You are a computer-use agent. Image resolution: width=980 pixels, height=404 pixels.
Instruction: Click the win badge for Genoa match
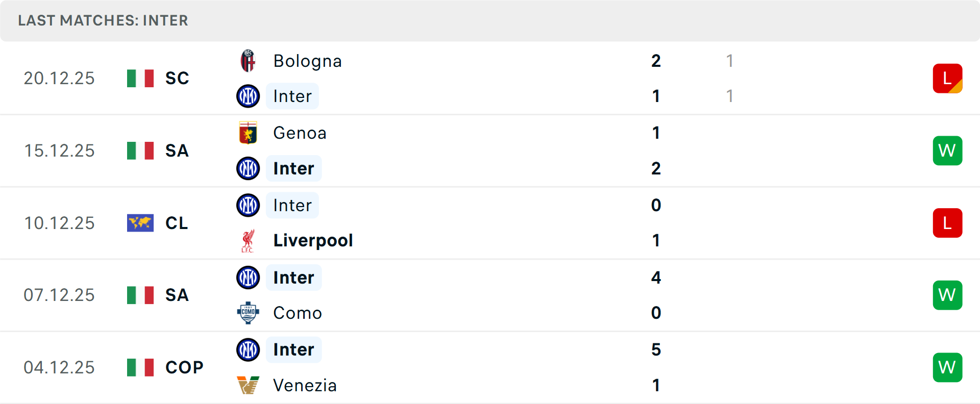point(947,150)
